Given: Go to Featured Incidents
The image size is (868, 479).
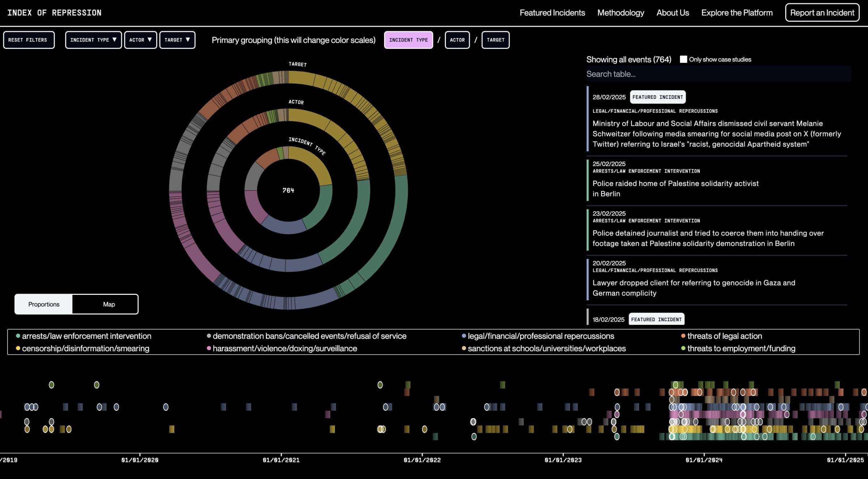Looking at the screenshot, I should click(552, 13).
